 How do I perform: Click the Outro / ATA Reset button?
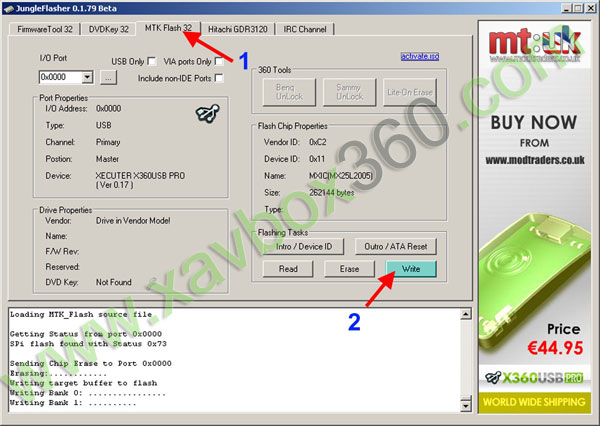pyautogui.click(x=396, y=247)
